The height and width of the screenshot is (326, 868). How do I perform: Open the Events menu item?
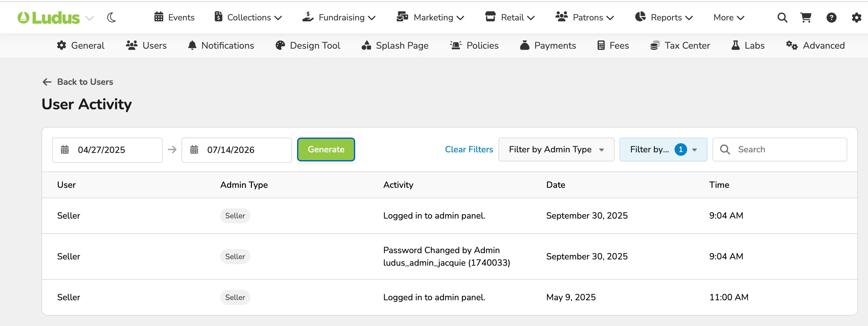point(174,18)
